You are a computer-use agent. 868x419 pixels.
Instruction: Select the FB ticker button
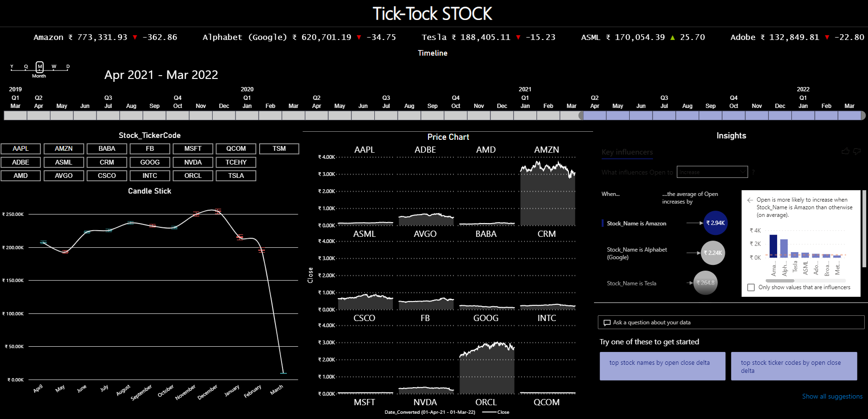tap(150, 149)
